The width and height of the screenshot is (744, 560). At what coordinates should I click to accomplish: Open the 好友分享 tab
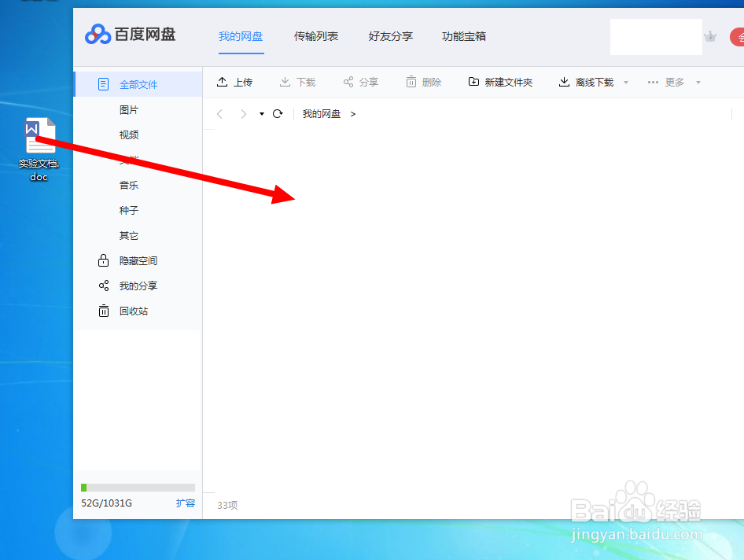pyautogui.click(x=391, y=36)
